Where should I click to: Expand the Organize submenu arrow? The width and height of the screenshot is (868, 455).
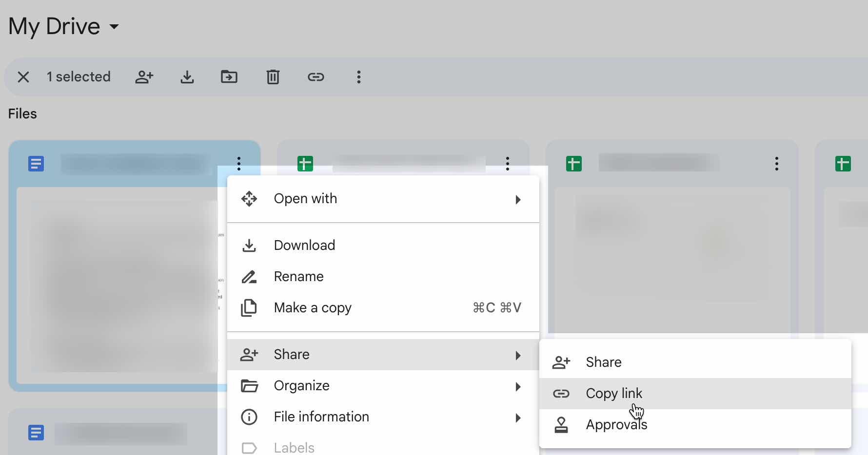[518, 386]
